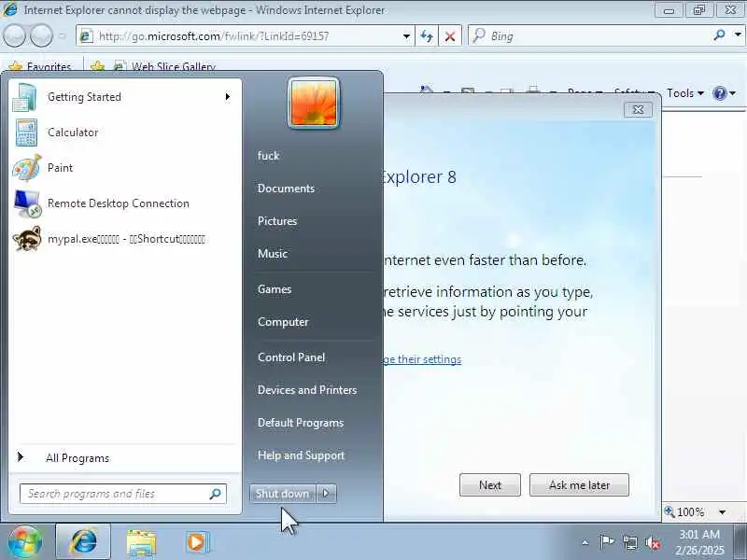Open the Shut down options arrow
The height and width of the screenshot is (560, 747).
[x=326, y=494]
